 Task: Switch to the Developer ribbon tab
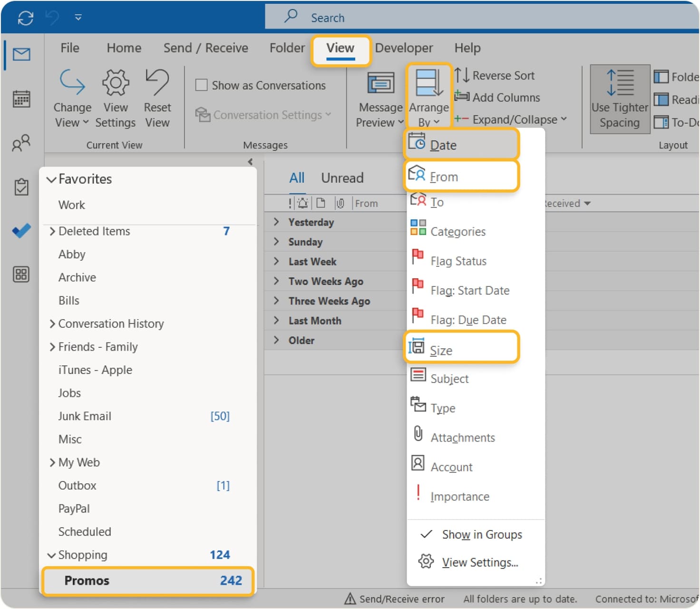tap(404, 48)
